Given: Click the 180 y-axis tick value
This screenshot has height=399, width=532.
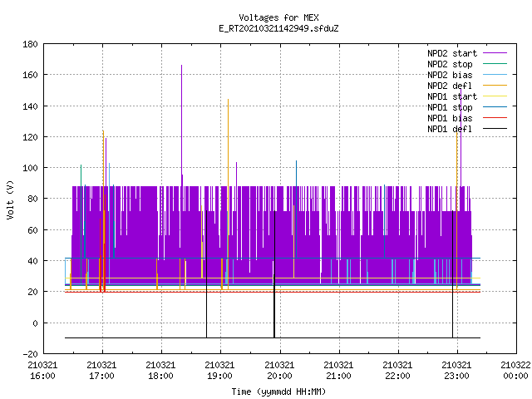Looking at the screenshot, I should pos(30,44).
